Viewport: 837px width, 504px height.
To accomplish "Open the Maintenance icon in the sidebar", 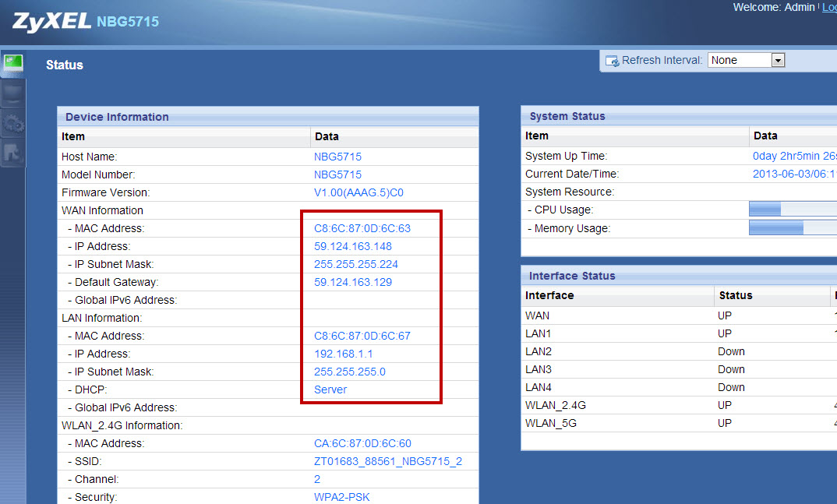I will coord(12,153).
